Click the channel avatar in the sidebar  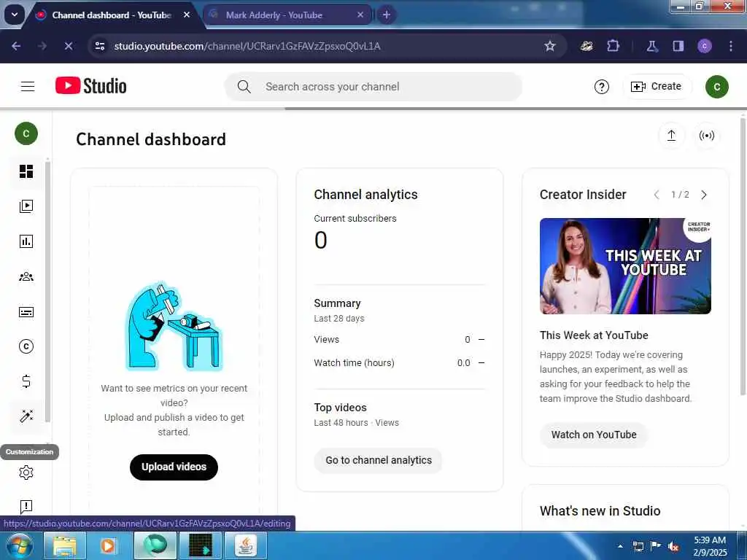[x=26, y=133]
